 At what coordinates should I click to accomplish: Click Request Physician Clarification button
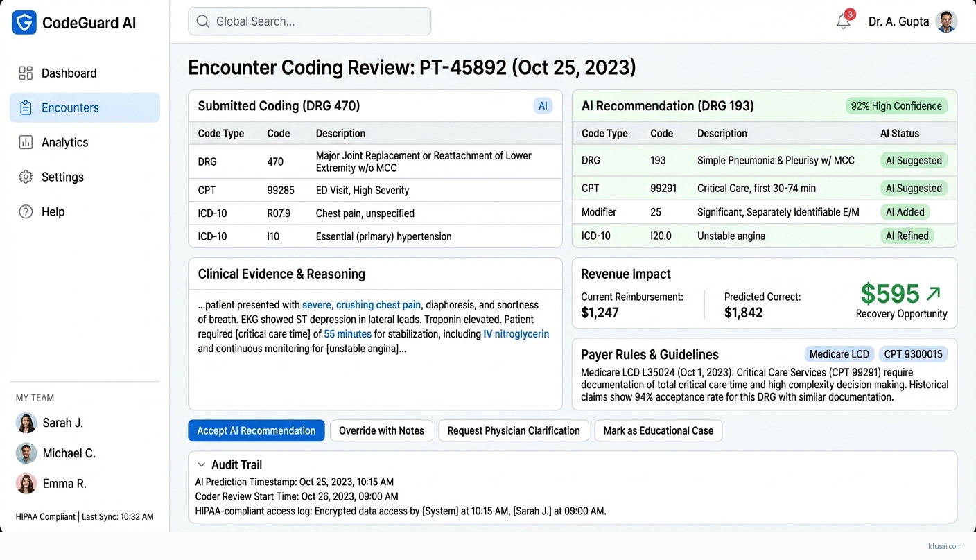point(514,430)
